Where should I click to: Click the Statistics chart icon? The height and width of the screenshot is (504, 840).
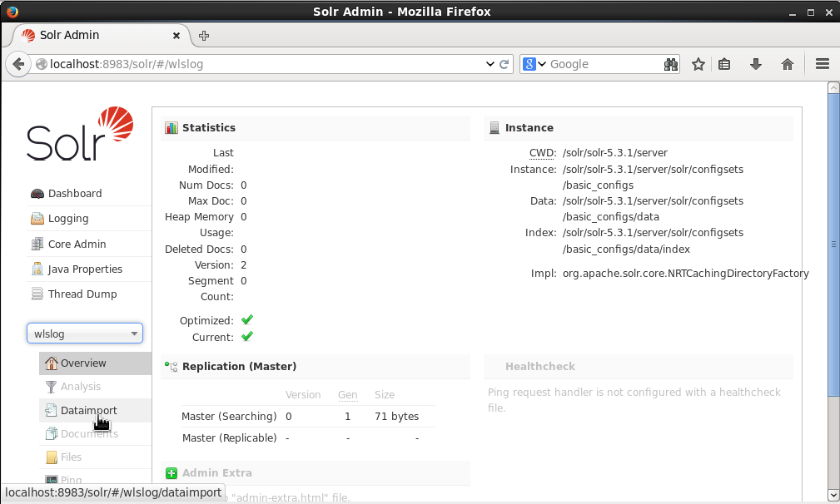(x=171, y=128)
